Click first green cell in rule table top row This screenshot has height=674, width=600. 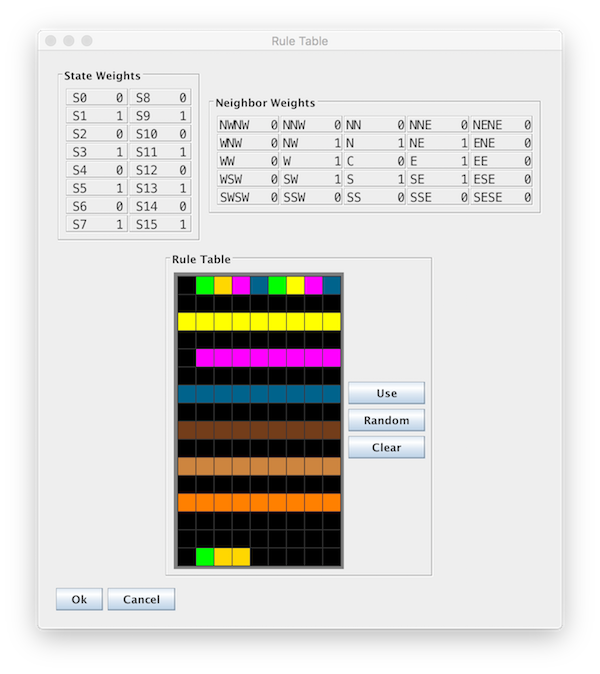pos(205,285)
